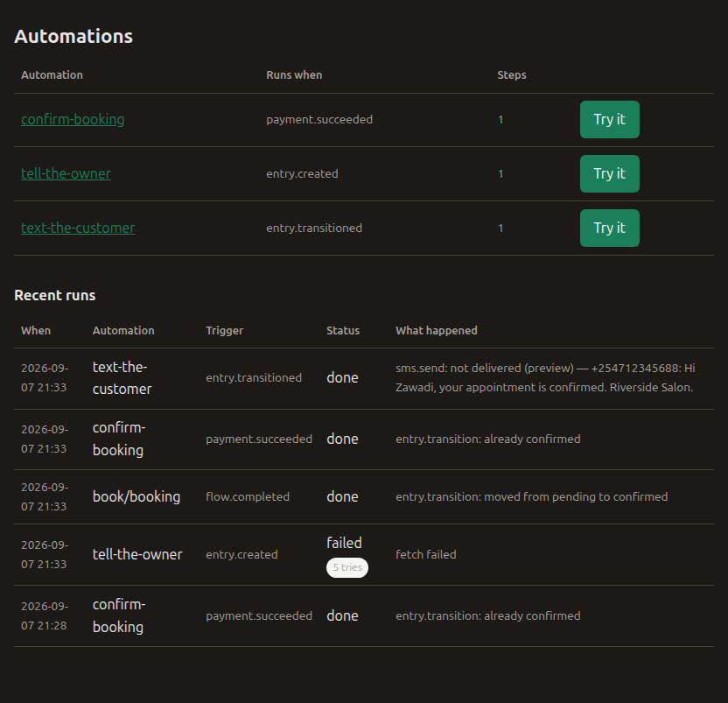
Task: Click Try it for confirm-booking
Action: coord(609,119)
